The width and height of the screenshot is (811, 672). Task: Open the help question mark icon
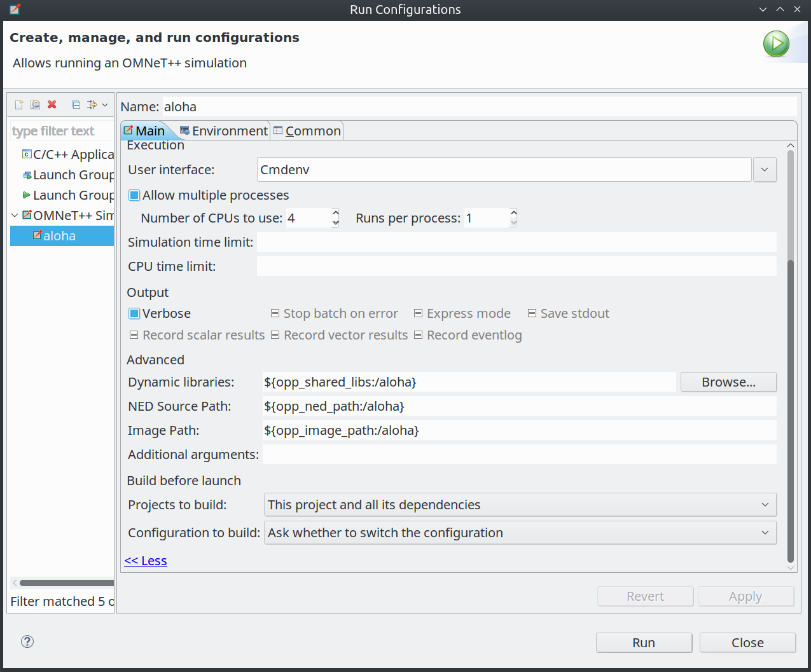tap(27, 641)
